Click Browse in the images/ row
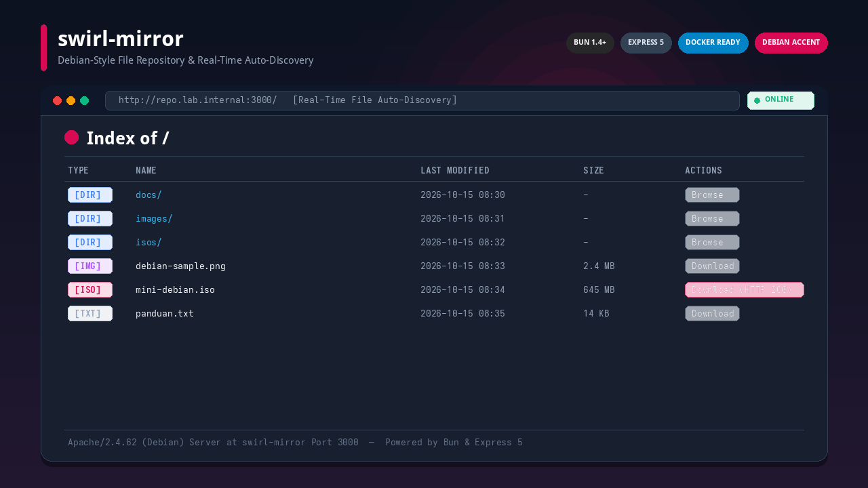This screenshot has height=488, width=868. point(712,219)
